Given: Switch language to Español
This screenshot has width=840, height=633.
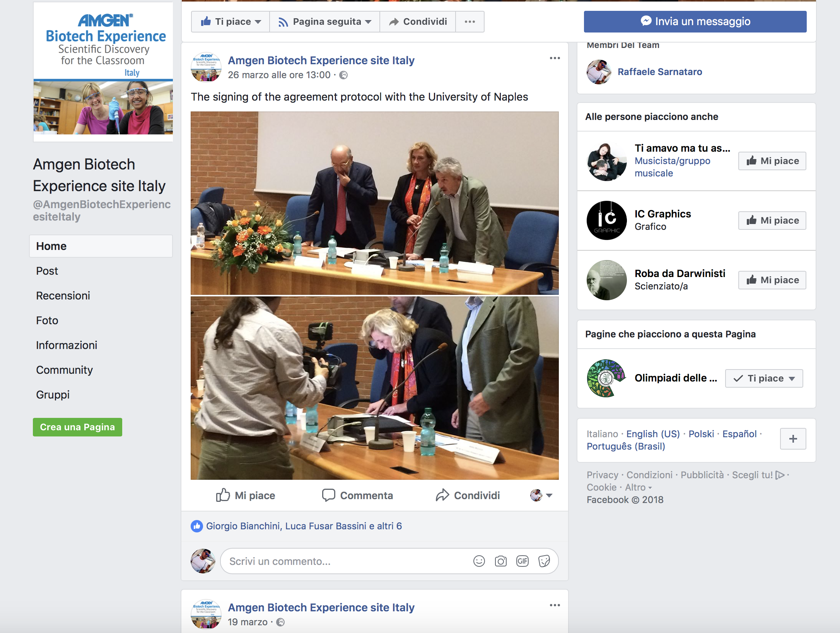Looking at the screenshot, I should (x=739, y=434).
